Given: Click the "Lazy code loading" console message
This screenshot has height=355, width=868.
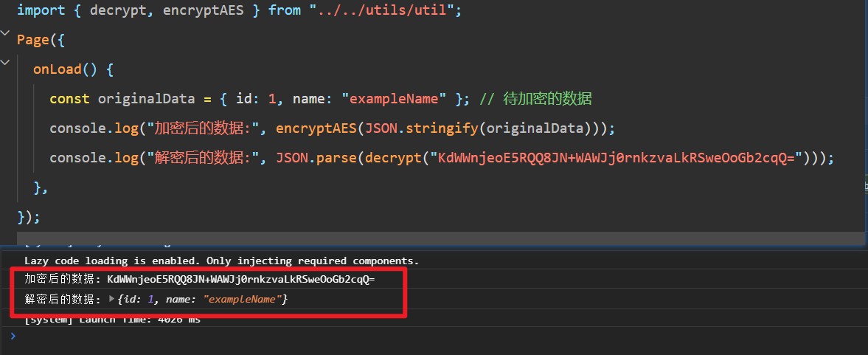Looking at the screenshot, I should click(x=221, y=261).
